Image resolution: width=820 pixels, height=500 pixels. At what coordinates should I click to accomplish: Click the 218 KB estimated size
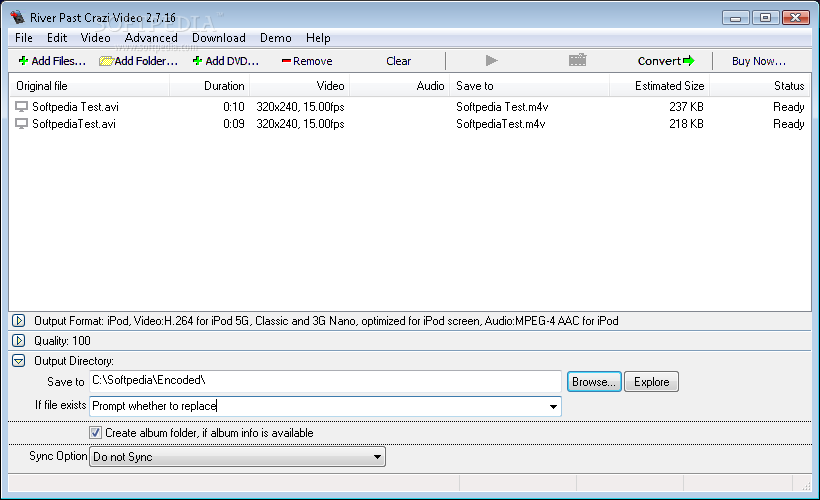point(686,124)
